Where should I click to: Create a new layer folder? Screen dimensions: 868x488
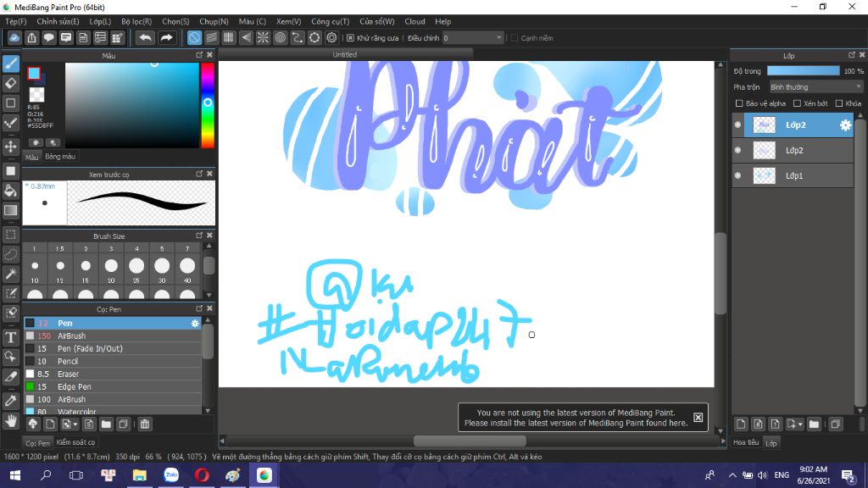[814, 424]
